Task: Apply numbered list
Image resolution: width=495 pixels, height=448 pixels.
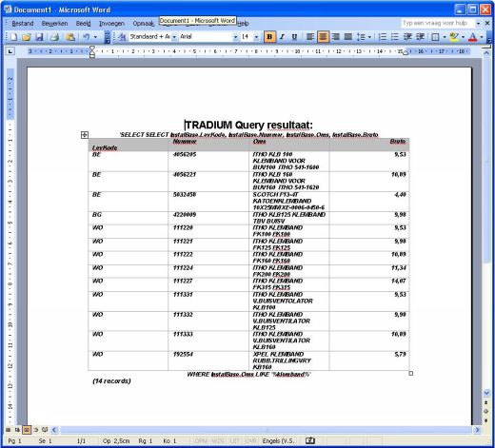Action: (383, 37)
